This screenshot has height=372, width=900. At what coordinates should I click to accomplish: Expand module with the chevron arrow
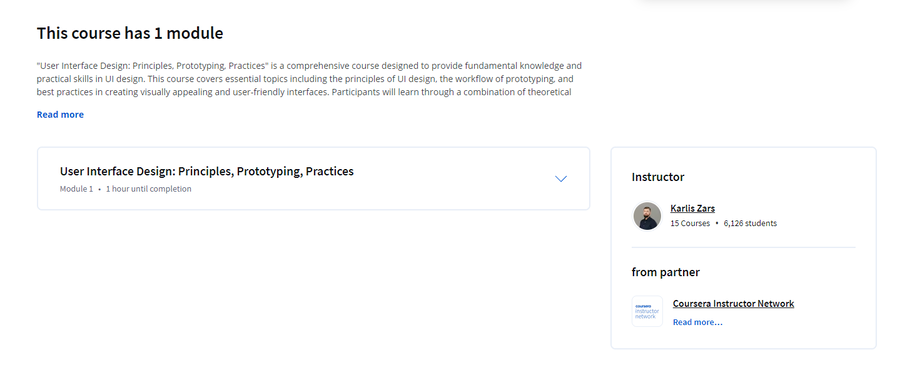click(561, 179)
